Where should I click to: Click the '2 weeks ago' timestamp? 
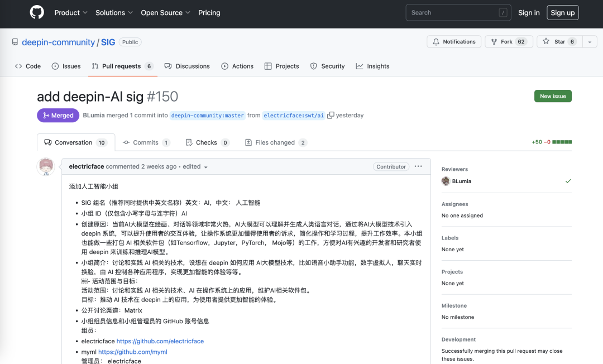click(x=159, y=166)
